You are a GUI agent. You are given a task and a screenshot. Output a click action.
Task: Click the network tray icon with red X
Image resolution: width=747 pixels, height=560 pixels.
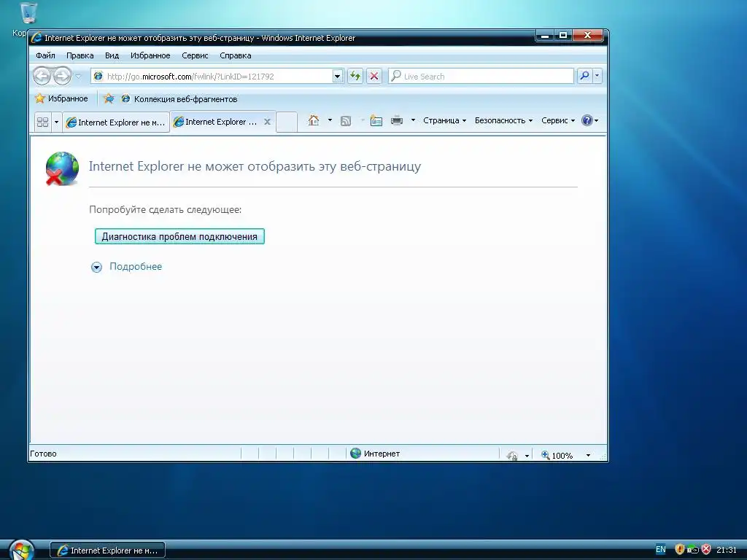click(706, 550)
